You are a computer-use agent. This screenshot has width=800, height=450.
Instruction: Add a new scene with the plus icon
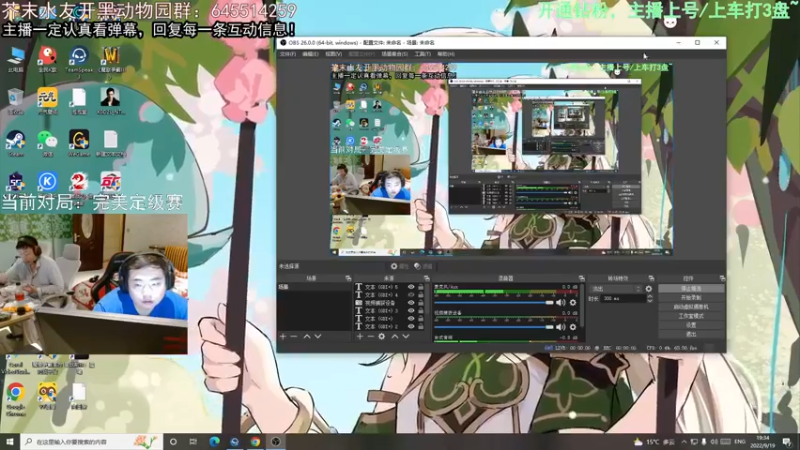coord(283,337)
